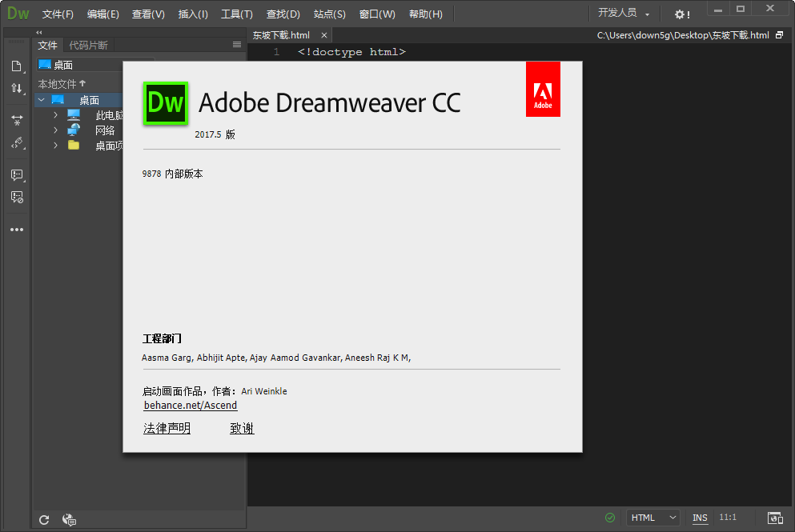Click the green Dw icon in About dialog
Image resolution: width=795 pixels, height=532 pixels.
166,103
